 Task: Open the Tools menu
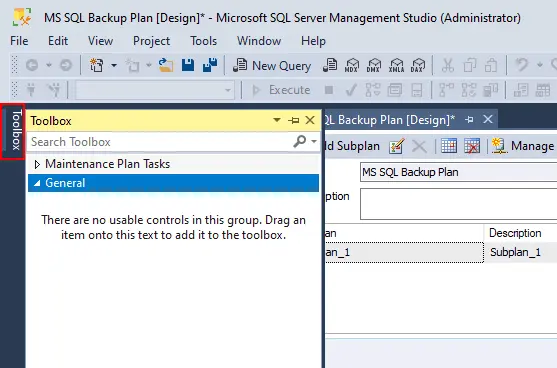pyautogui.click(x=203, y=41)
